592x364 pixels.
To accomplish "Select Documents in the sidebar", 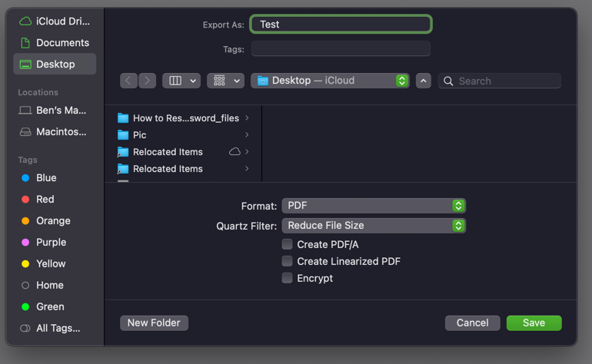I will click(x=62, y=42).
